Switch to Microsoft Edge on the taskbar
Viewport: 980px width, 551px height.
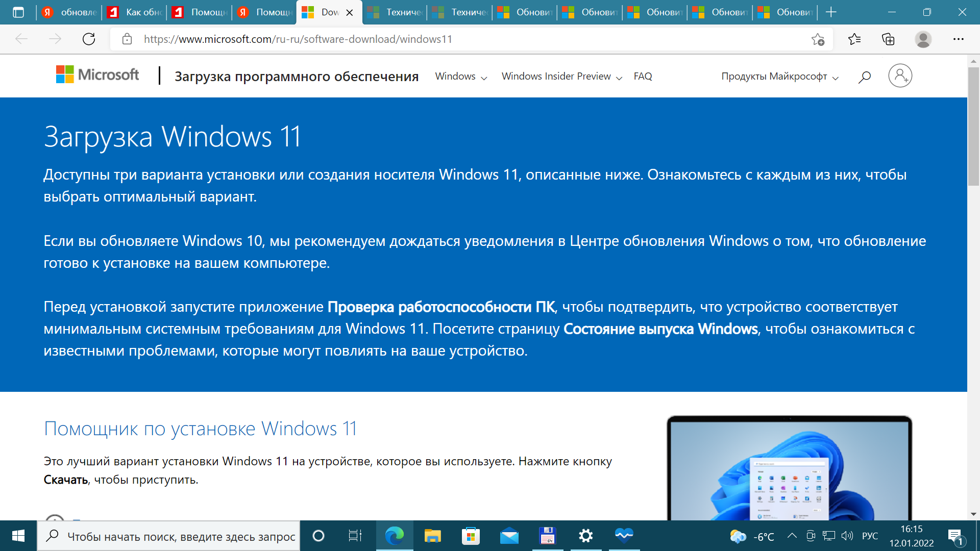tap(395, 536)
